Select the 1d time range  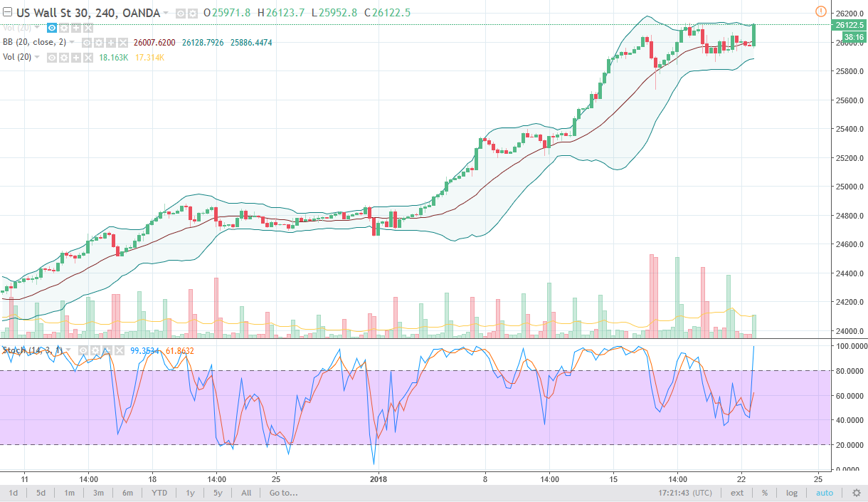(13, 493)
